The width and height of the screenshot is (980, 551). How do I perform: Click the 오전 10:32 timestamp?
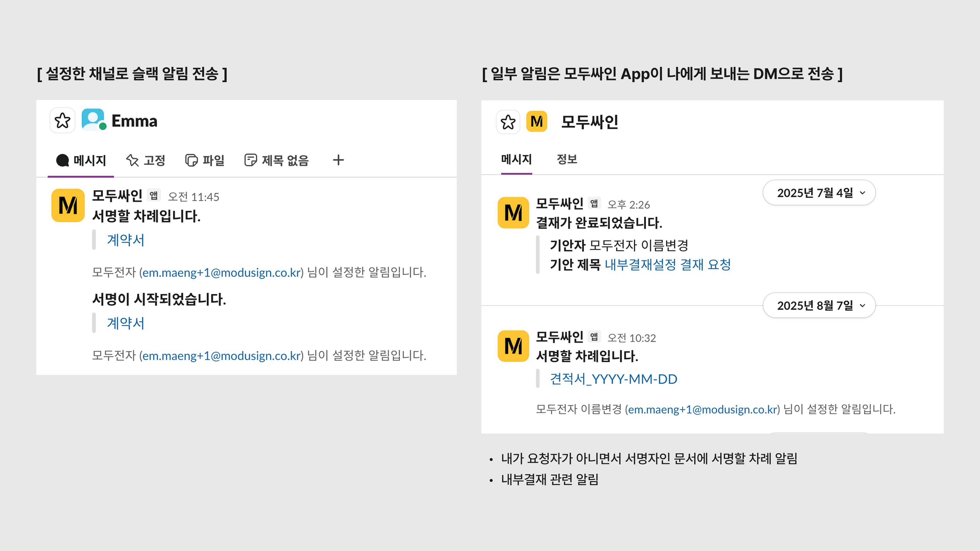coord(632,338)
